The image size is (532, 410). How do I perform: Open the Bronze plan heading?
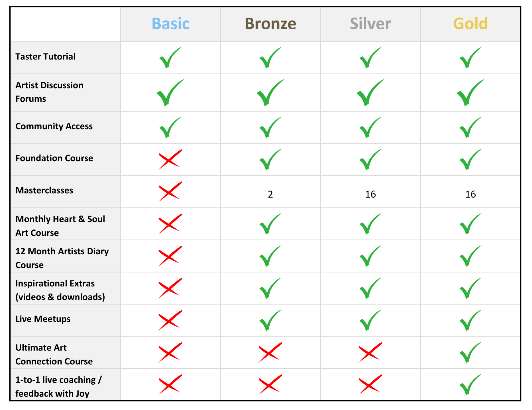[270, 24]
